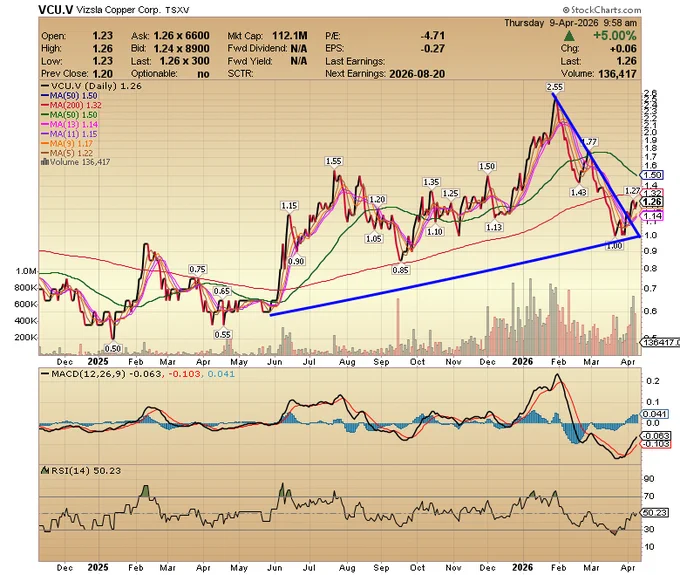
Task: Click the 1.32 tag on the price axis
Action: click(x=653, y=193)
